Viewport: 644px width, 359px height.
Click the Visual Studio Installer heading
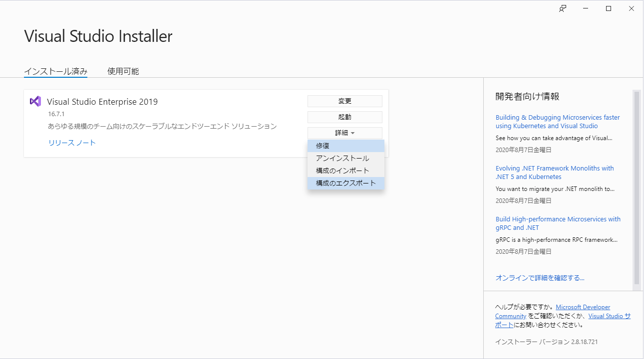click(98, 36)
